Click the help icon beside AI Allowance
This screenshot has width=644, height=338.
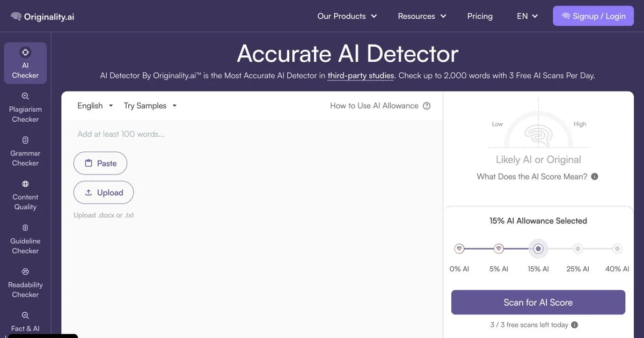[x=427, y=106]
